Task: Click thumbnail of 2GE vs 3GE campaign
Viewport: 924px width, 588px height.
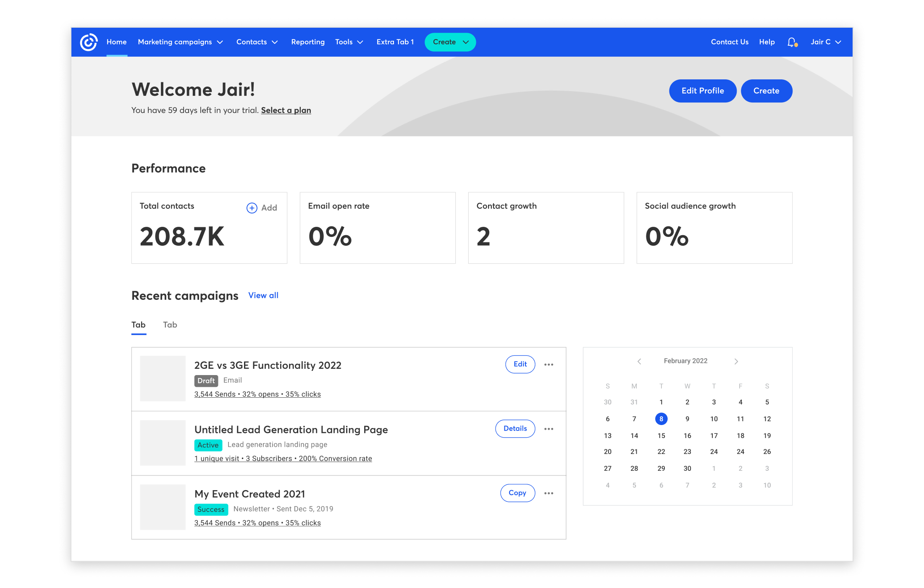Action: 163,378
